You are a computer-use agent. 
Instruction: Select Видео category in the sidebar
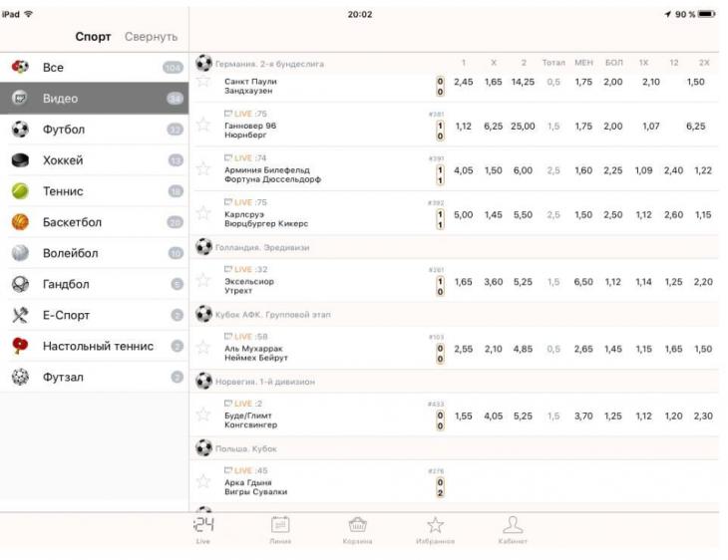60,99
